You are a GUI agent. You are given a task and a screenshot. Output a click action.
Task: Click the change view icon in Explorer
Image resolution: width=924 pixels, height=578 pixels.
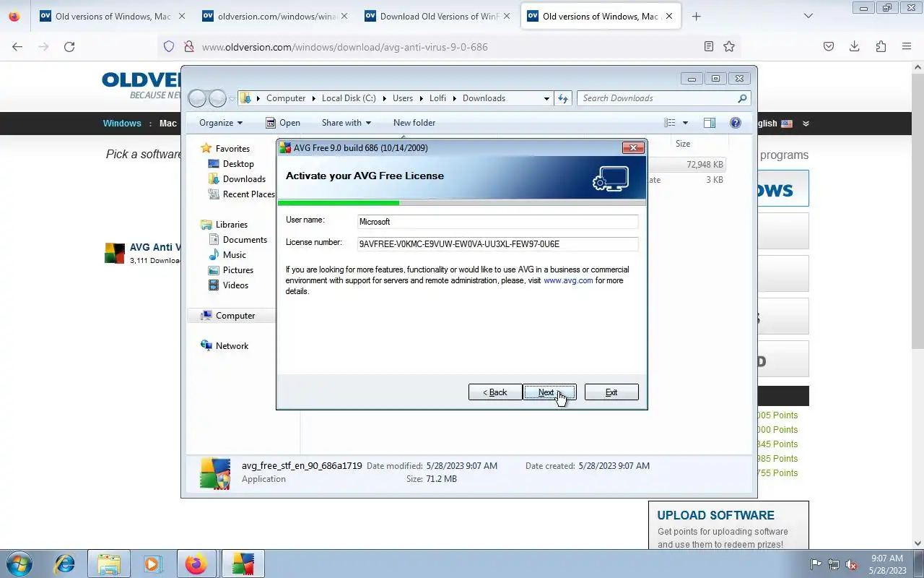(670, 123)
